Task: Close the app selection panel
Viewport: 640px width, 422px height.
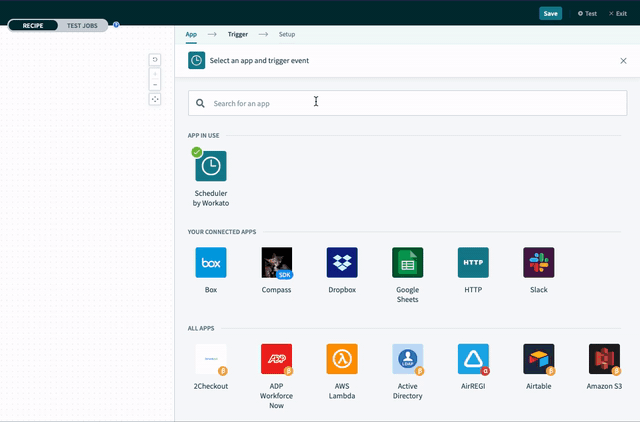Action: (x=623, y=61)
